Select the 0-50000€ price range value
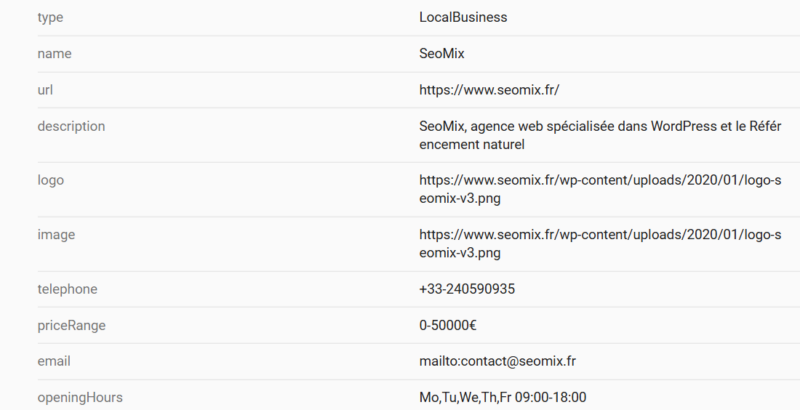Screen dimensions: 800x410 pos(447,325)
